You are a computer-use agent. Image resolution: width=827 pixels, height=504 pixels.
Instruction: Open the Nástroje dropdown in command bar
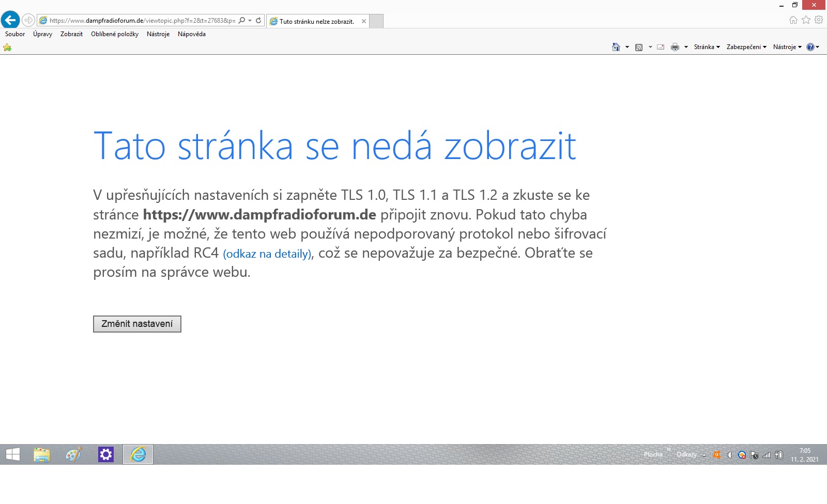(787, 47)
